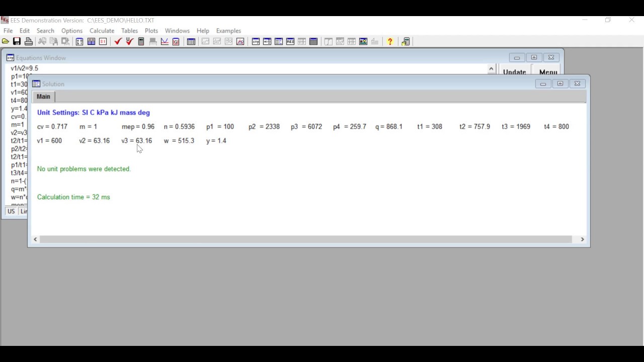Click the 'p2 = 2338' value
The width and height of the screenshot is (644, 362).
click(264, 127)
